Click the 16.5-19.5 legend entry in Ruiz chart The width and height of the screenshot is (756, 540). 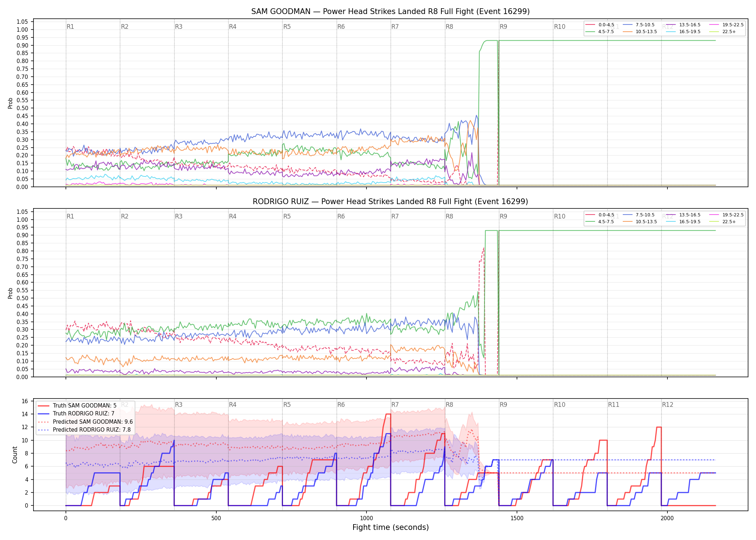coord(683,222)
